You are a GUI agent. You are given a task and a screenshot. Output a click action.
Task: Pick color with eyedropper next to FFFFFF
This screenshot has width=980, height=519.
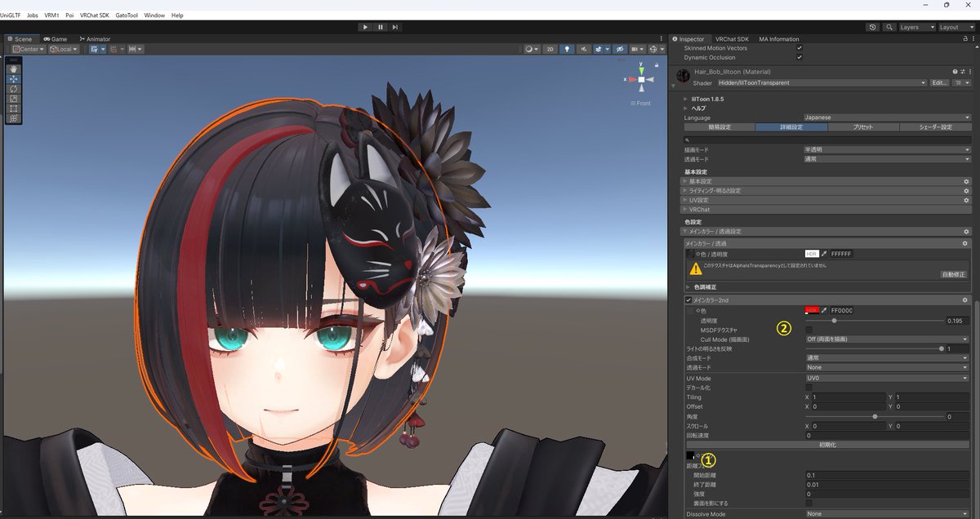pyautogui.click(x=824, y=254)
